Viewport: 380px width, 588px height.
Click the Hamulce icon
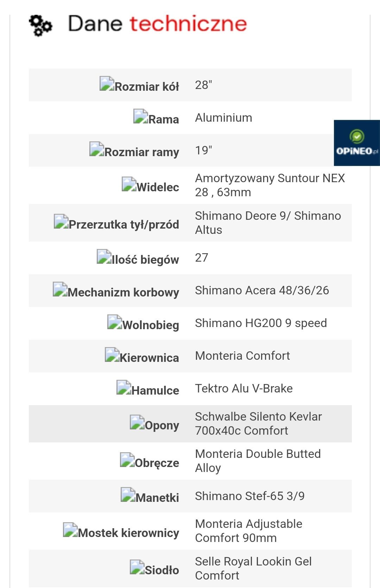coord(124,387)
